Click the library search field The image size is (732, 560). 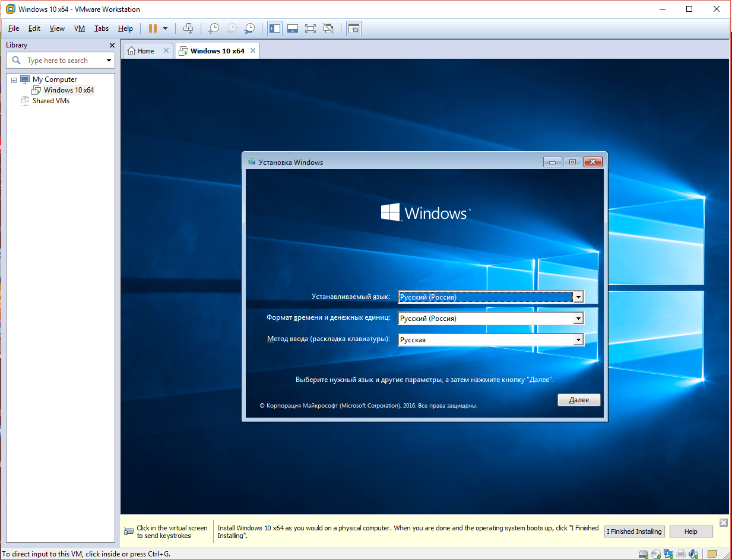click(56, 61)
